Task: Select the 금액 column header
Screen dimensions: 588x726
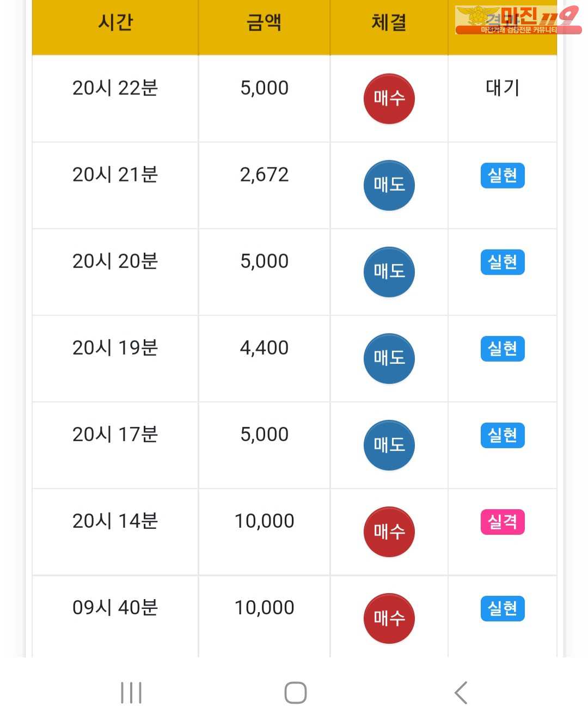Action: (x=264, y=22)
